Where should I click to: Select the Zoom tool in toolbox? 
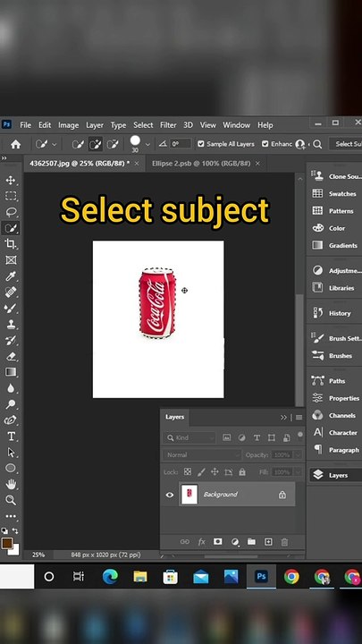11,500
